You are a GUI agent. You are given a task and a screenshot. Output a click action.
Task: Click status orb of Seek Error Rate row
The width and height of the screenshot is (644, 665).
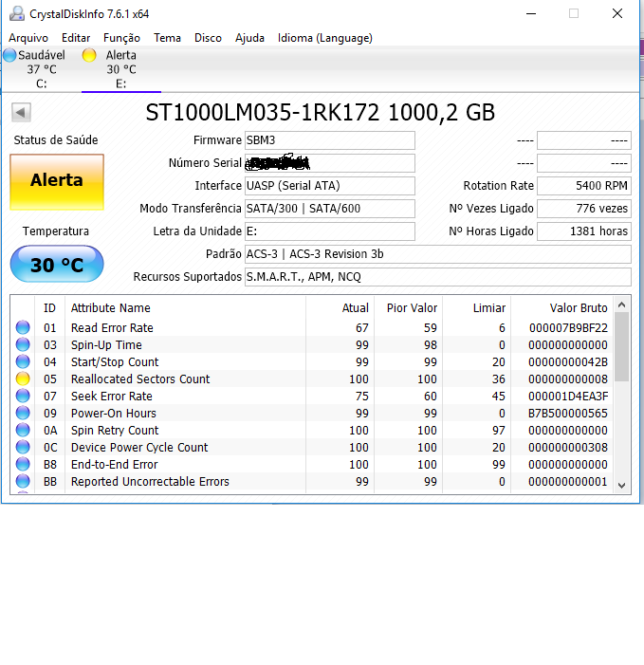(x=23, y=396)
